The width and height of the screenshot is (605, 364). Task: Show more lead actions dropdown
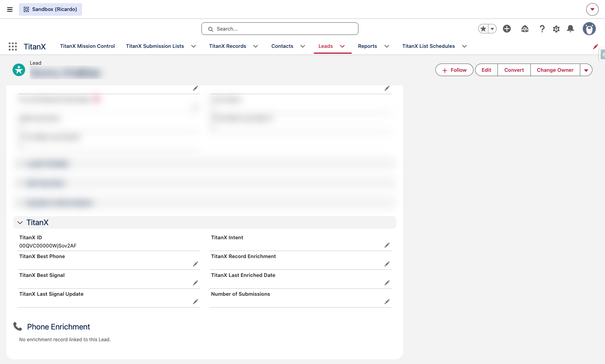pyautogui.click(x=586, y=70)
